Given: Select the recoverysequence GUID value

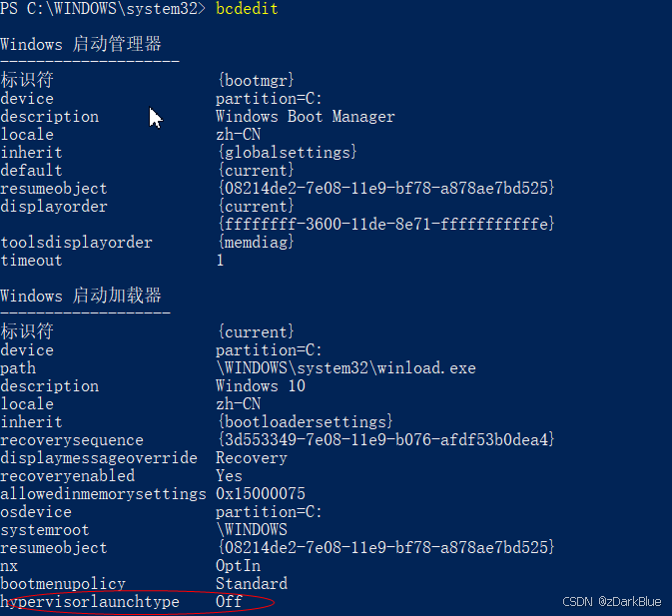Looking at the screenshot, I should pyautogui.click(x=385, y=439).
